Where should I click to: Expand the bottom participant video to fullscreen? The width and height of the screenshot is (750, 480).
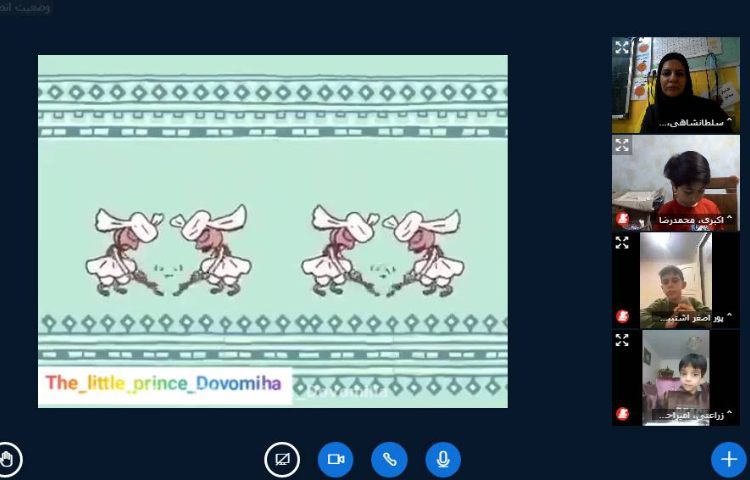click(x=622, y=340)
